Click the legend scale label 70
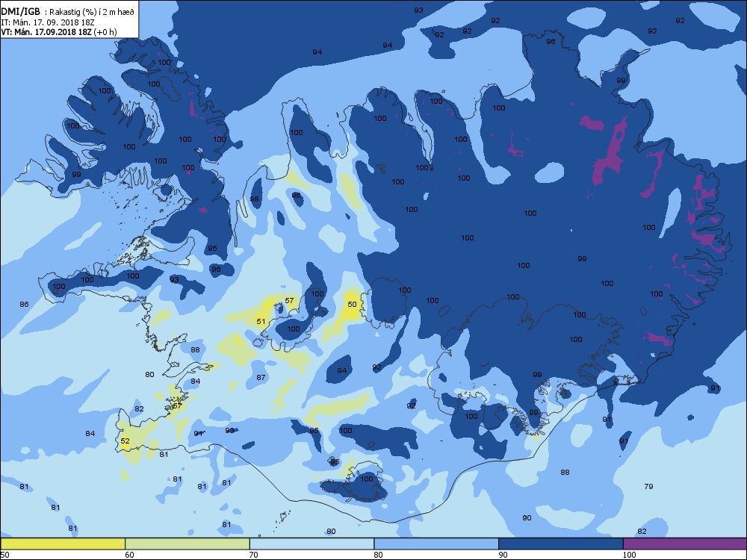Screen dimensions: 747x560 pyautogui.click(x=254, y=554)
